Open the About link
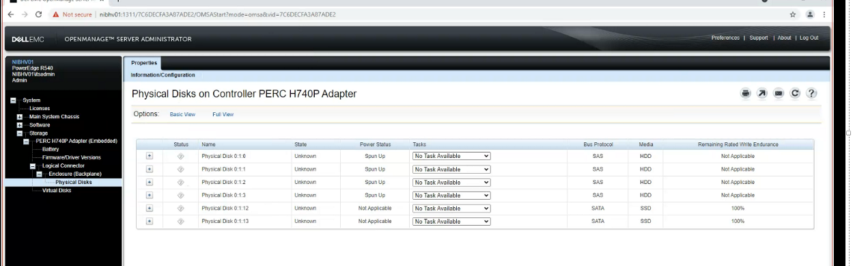This screenshot has height=266, width=868. (784, 38)
